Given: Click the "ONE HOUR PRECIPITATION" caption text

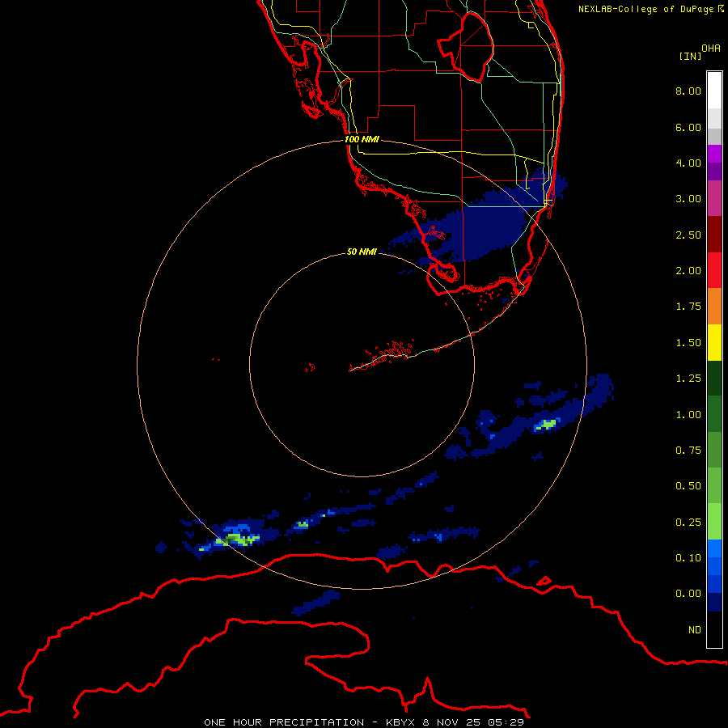Looking at the screenshot, I should (x=284, y=722).
